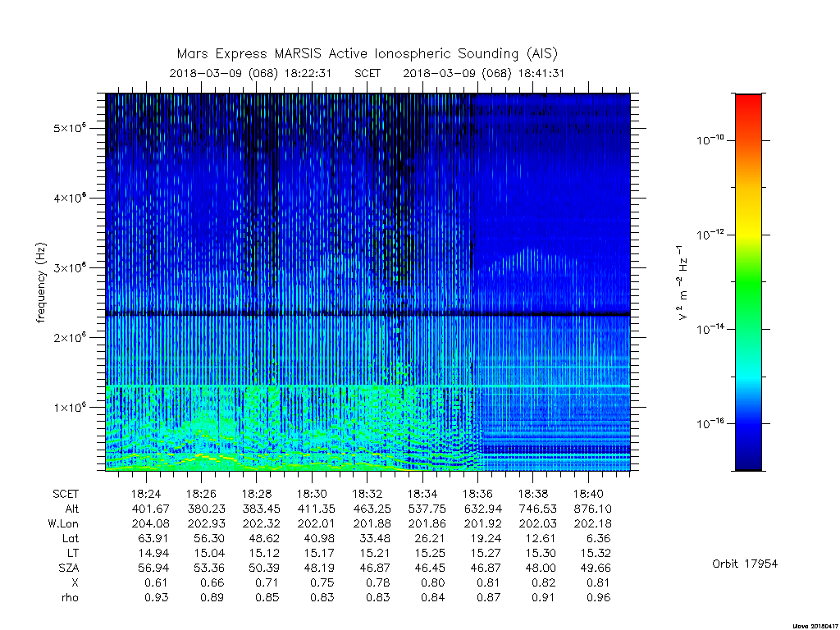This screenshot has height=630, width=840.
Task: Click the 'rho' row label
Action: [x=70, y=597]
